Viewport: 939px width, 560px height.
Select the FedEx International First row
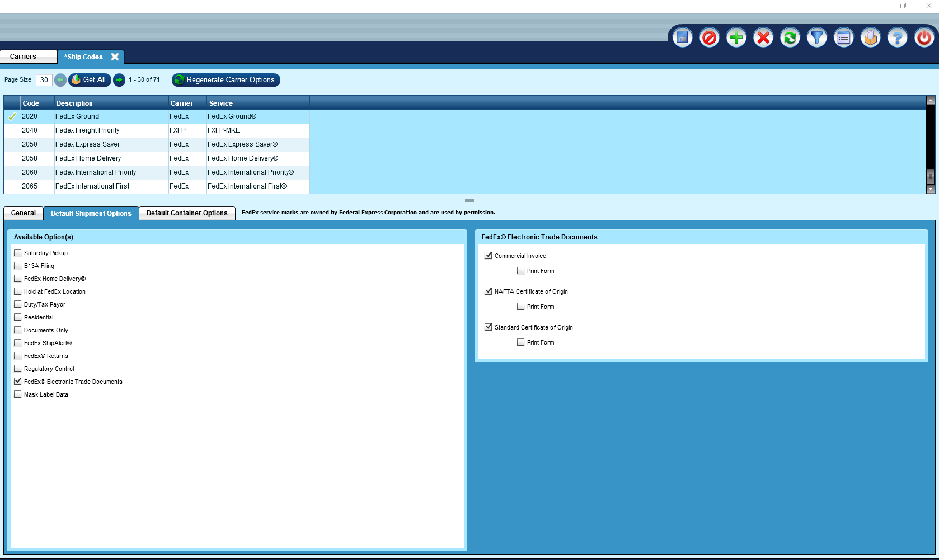157,186
